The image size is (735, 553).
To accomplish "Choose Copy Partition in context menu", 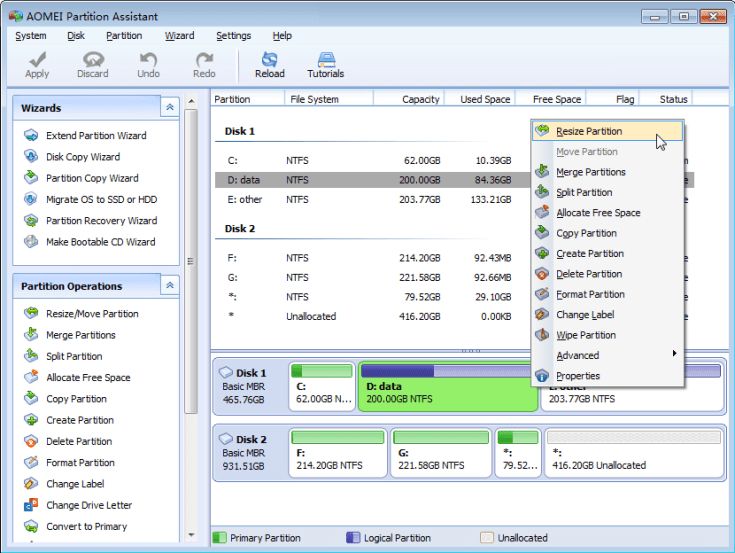I will click(608, 233).
